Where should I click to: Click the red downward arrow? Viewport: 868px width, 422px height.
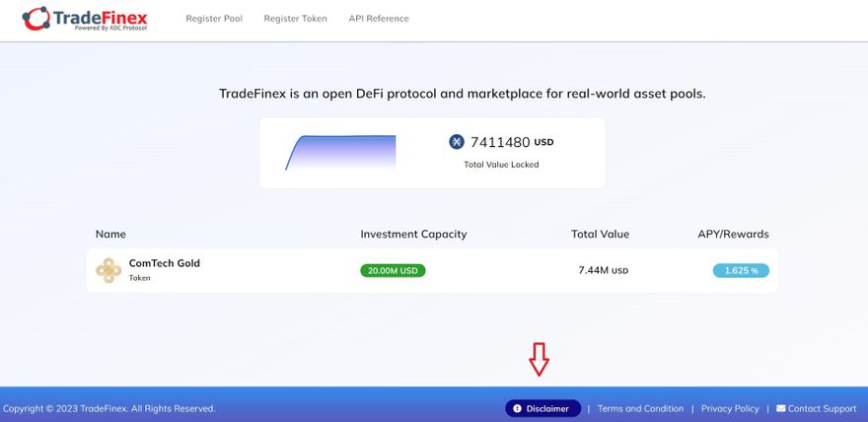(x=539, y=360)
